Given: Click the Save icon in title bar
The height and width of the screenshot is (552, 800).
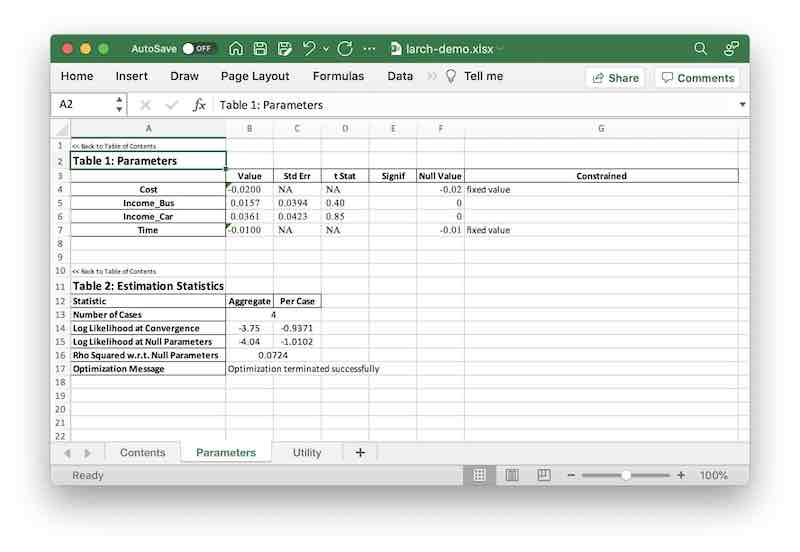Looking at the screenshot, I should [260, 48].
